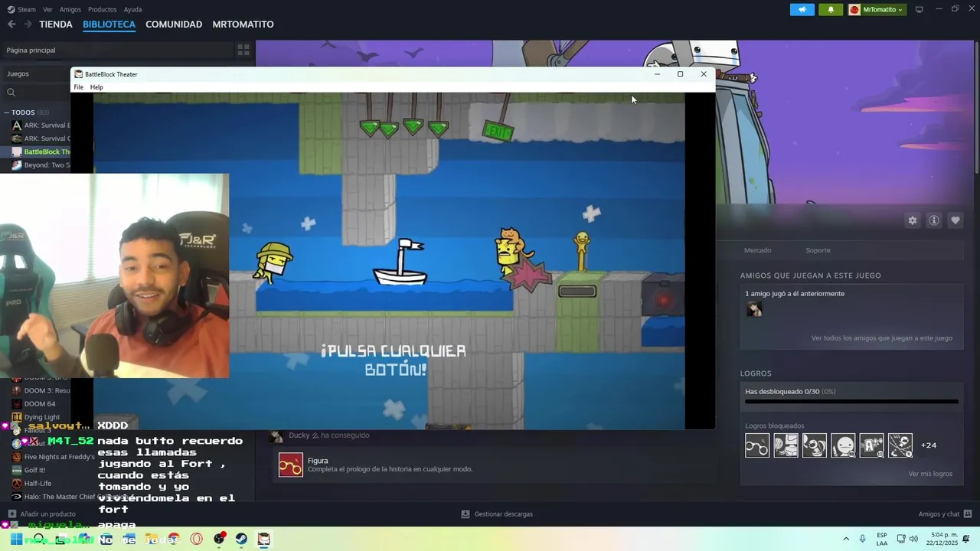Click achievements progress bar 0/30
This screenshot has width=980, height=551.
[851, 401]
